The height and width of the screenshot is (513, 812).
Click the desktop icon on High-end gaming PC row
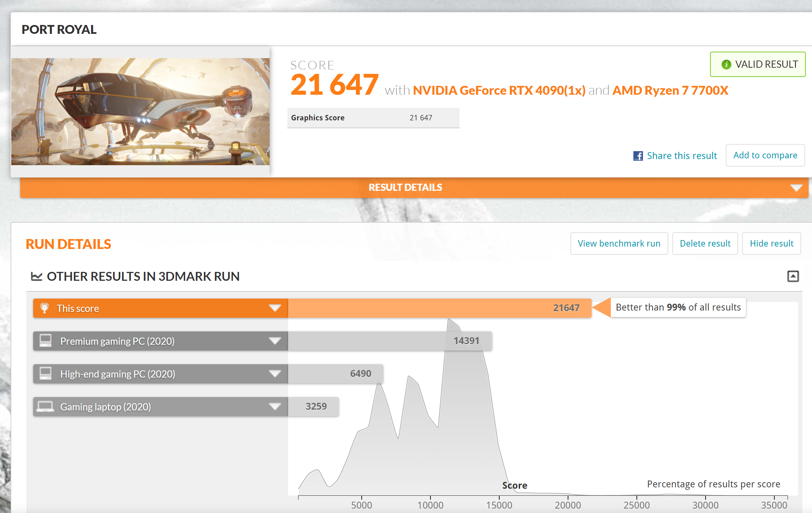(45, 373)
